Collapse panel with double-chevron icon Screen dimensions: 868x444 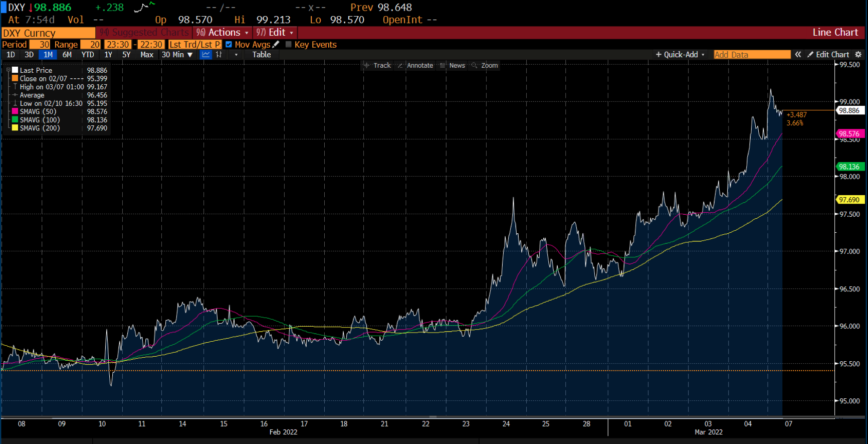(x=798, y=55)
